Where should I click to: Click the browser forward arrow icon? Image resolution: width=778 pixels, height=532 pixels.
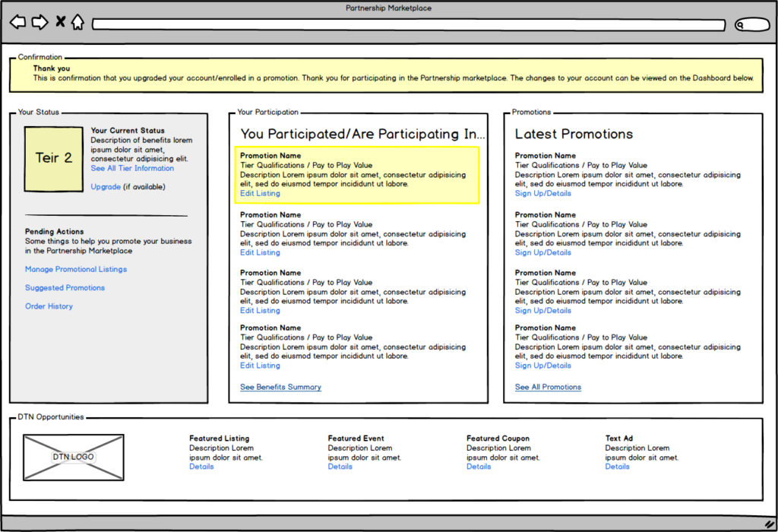[39, 23]
